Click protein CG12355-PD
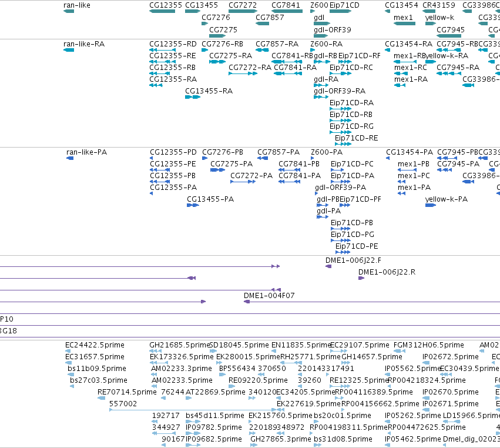Image resolution: width=500 pixels, height=448 pixels. pyautogui.click(x=173, y=152)
